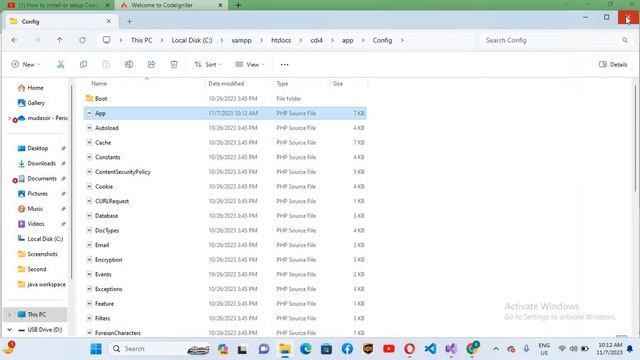Go to This PC in address breadcrumb
640x360 pixels.
click(x=141, y=40)
